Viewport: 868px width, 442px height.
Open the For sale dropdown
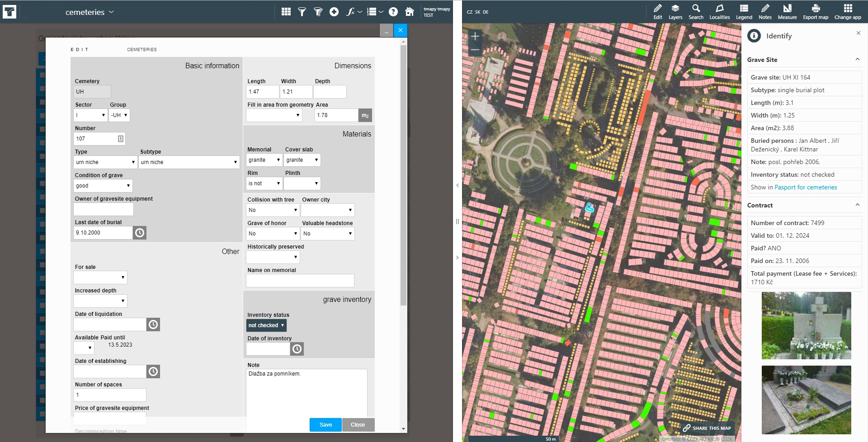pyautogui.click(x=100, y=277)
